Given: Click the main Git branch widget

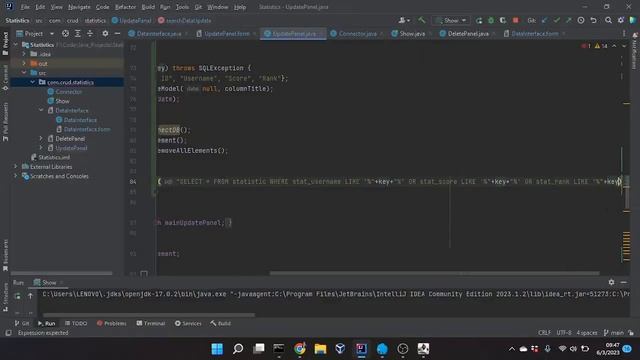Looking at the screenshot, I should point(613,333).
